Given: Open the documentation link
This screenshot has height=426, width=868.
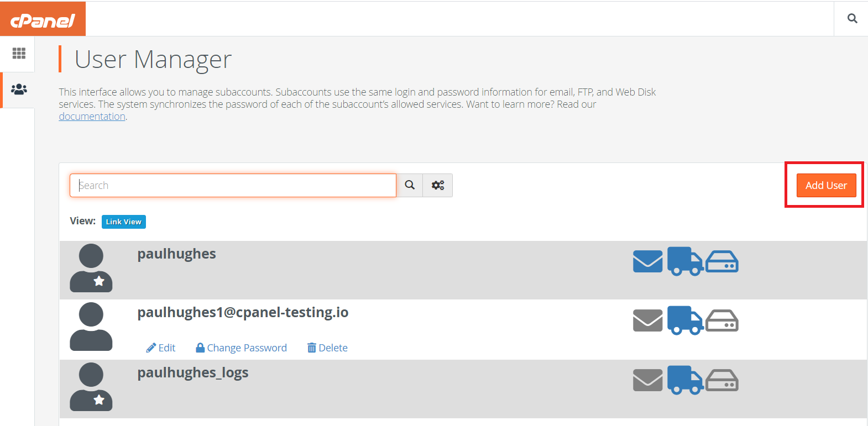Looking at the screenshot, I should coord(92,116).
